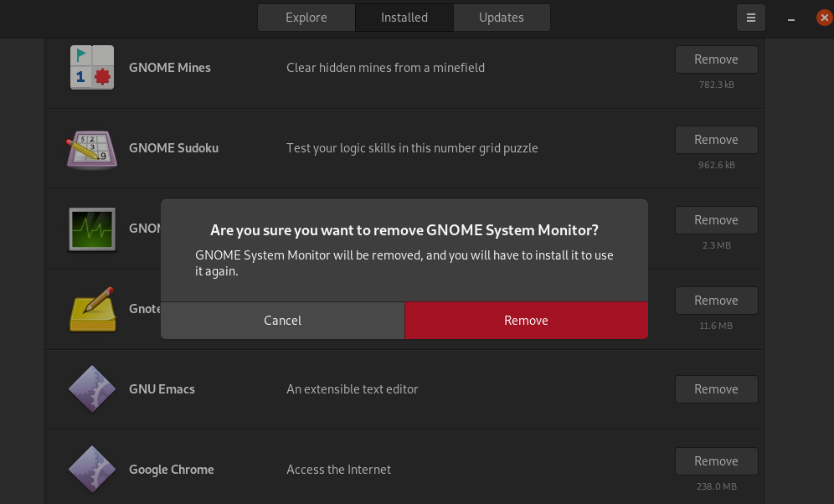The image size is (834, 504).
Task: Switch to the Explore tab
Action: [x=306, y=18]
